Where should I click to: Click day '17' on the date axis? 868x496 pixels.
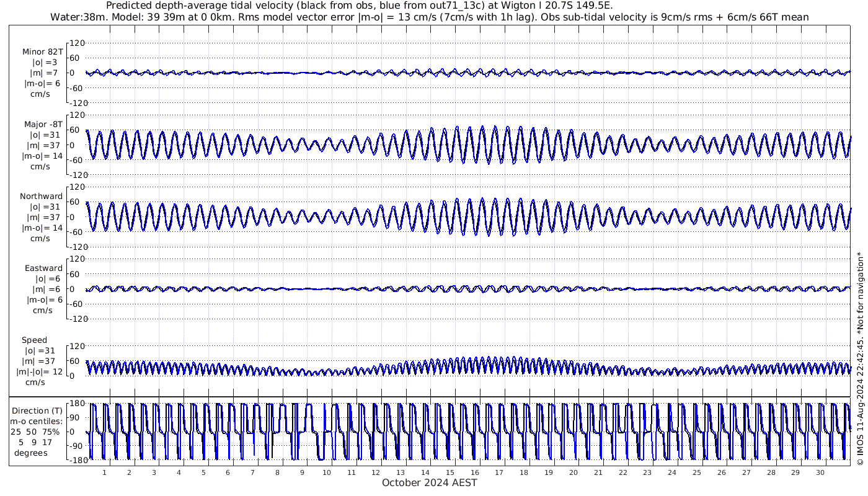point(500,472)
